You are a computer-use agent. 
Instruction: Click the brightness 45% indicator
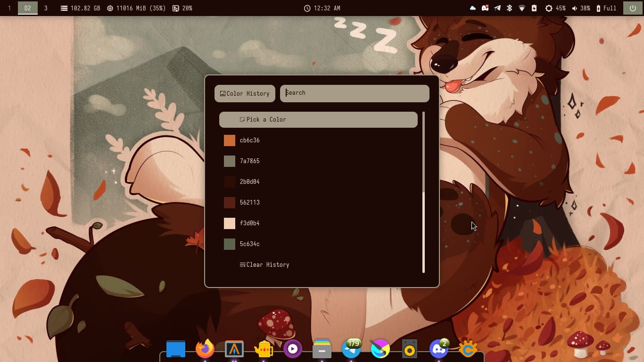pyautogui.click(x=555, y=8)
